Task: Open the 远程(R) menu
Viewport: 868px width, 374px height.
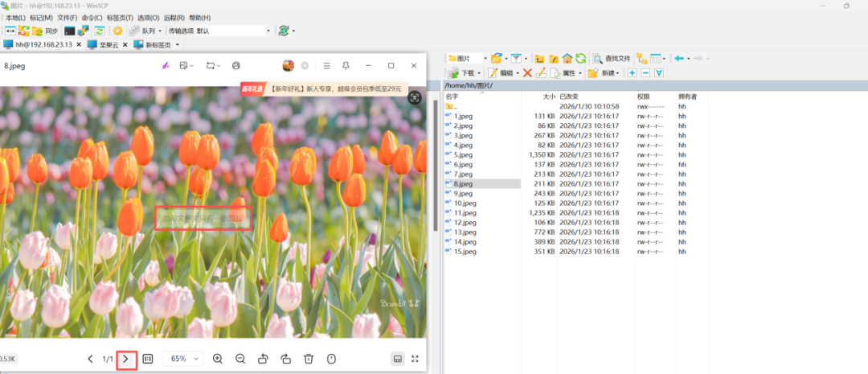Action: [174, 18]
